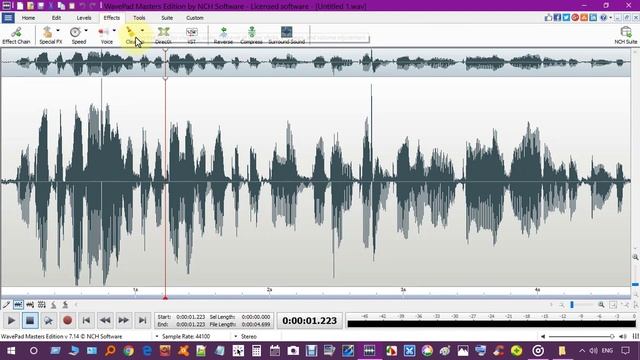Screen dimensions: 640x360
Task: Open the Calculator from the taskbar
Action: (x=256, y=351)
